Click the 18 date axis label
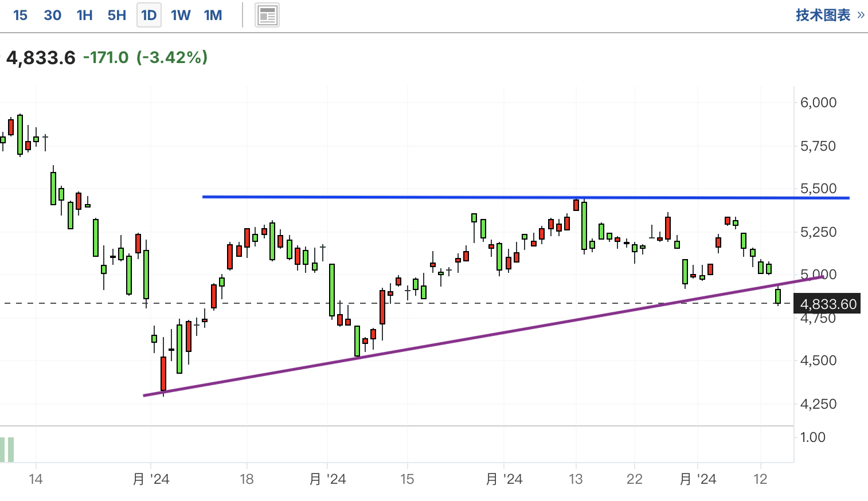868x501 pixels. point(247,479)
